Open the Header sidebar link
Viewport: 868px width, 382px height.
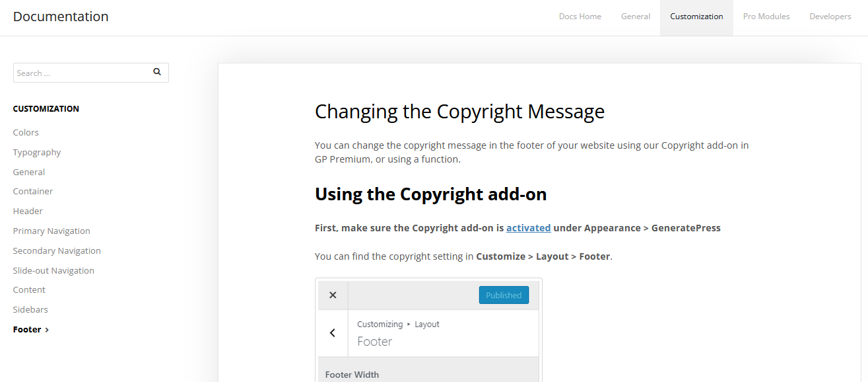(28, 211)
